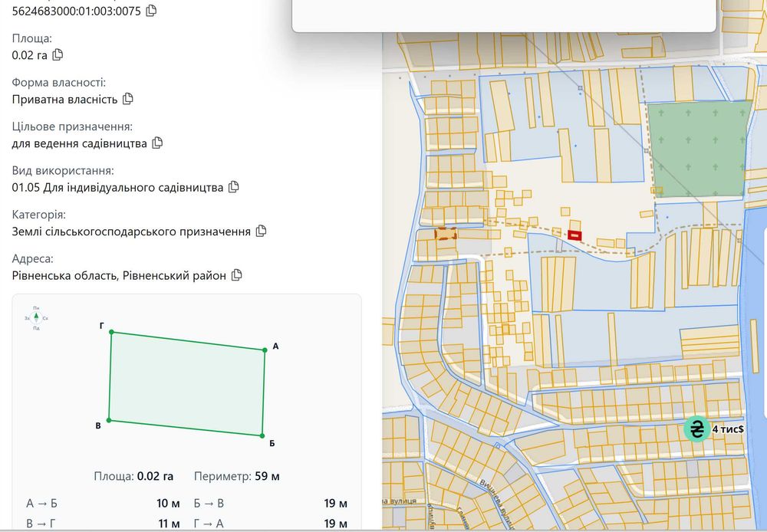The height and width of the screenshot is (532, 767).
Task: Click the compass icon in parcel diagram
Action: (36, 318)
